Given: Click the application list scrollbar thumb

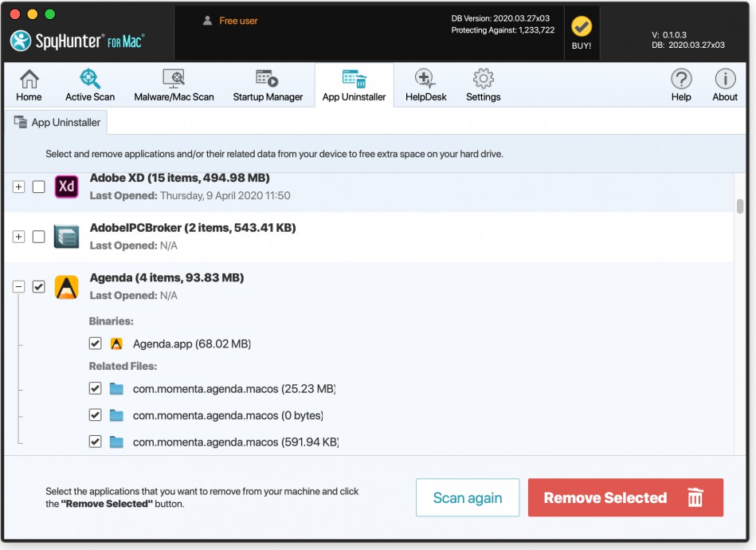Looking at the screenshot, I should (740, 206).
